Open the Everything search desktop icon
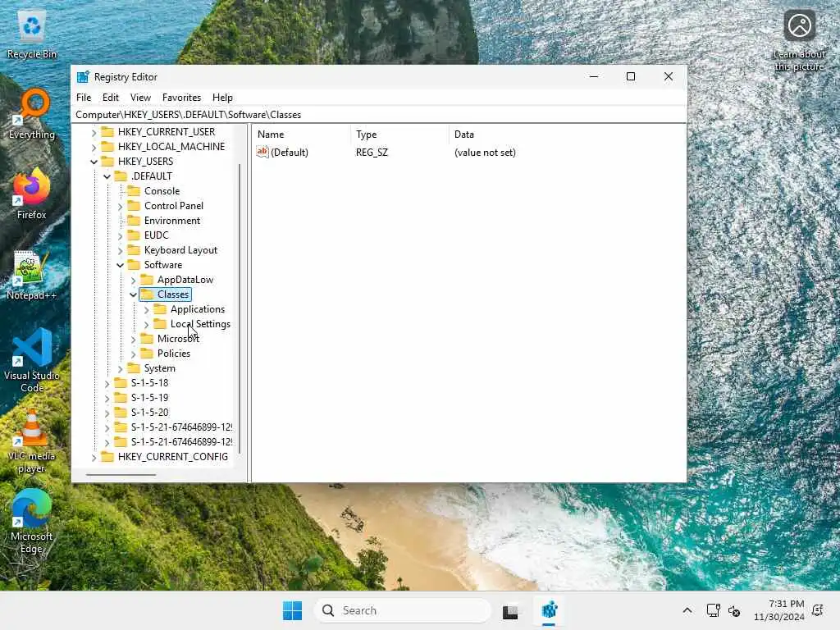The width and height of the screenshot is (840, 630). coord(32,115)
